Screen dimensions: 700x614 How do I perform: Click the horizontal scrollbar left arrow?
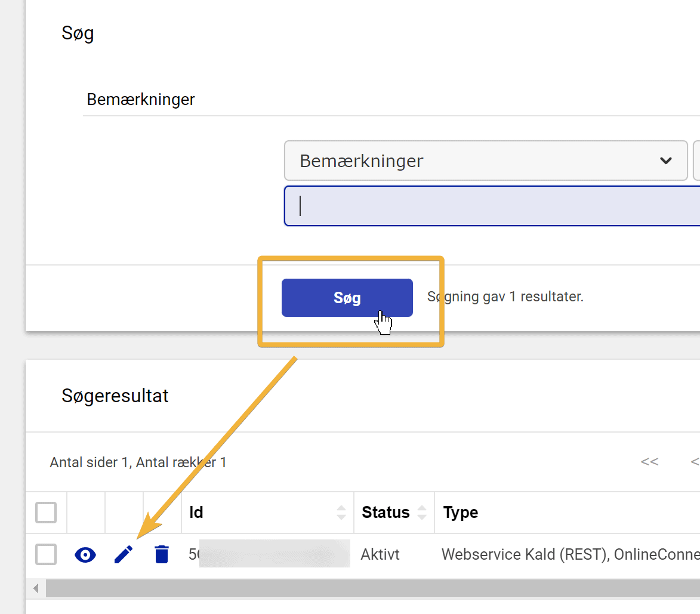pyautogui.click(x=36, y=588)
